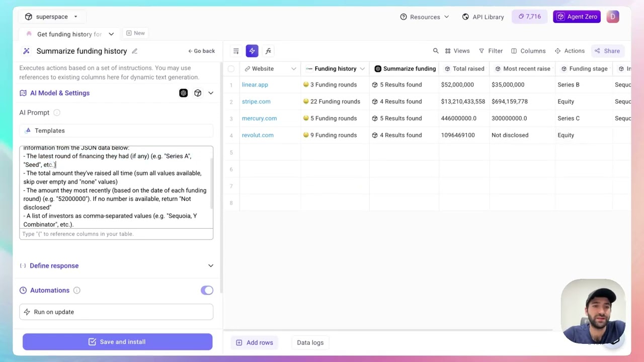The width and height of the screenshot is (644, 362).
Task: Expand the AI Model & Settings section
Action: [211, 93]
